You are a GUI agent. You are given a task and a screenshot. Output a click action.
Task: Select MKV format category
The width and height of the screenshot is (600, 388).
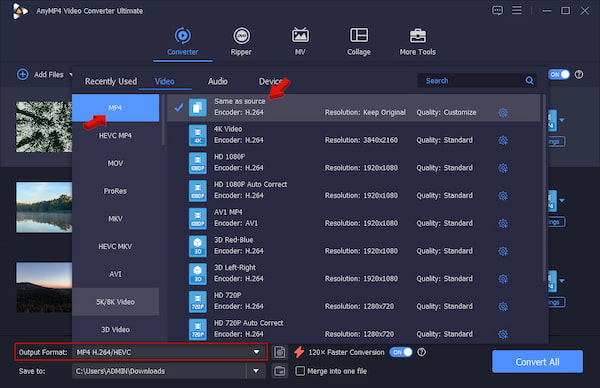pyautogui.click(x=116, y=218)
